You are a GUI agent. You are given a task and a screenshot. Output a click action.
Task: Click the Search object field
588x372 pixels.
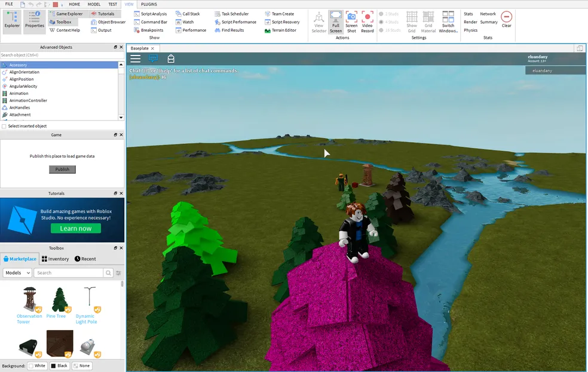coord(62,55)
